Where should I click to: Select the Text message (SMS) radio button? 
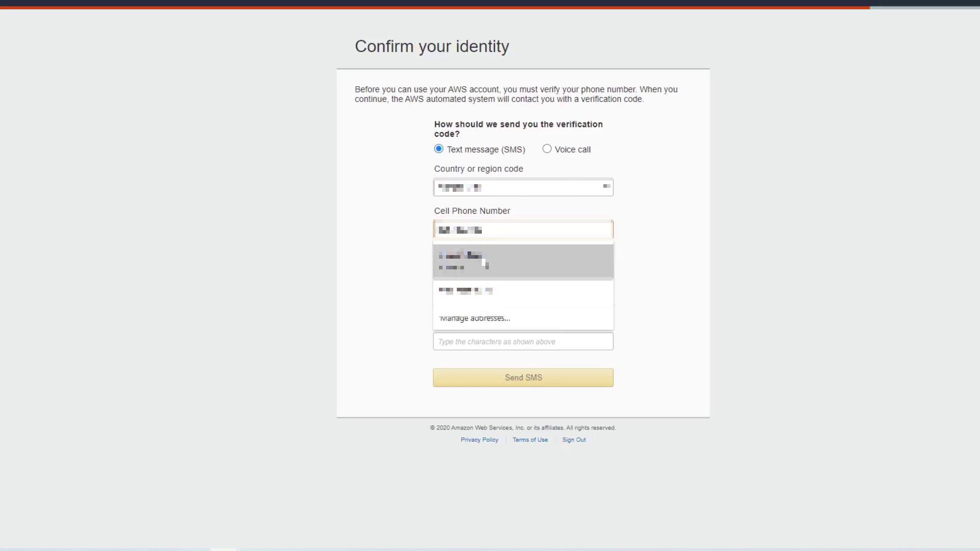pos(439,149)
